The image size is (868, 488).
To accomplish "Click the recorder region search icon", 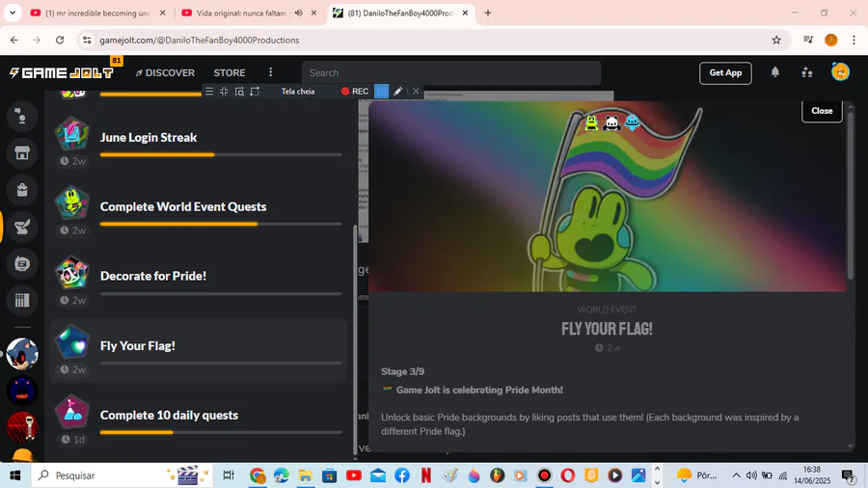I will click(239, 92).
